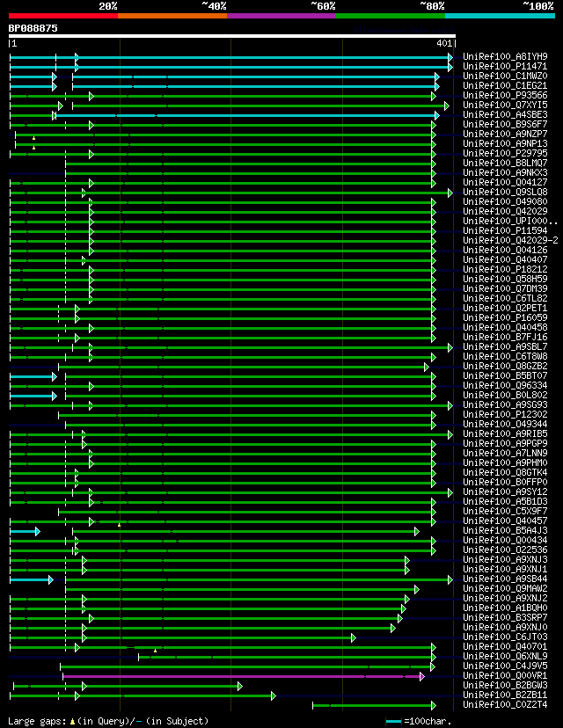This screenshot has width=563, height=728.
Task: Open hit UniRef100_B5BT07
Action: (x=505, y=375)
